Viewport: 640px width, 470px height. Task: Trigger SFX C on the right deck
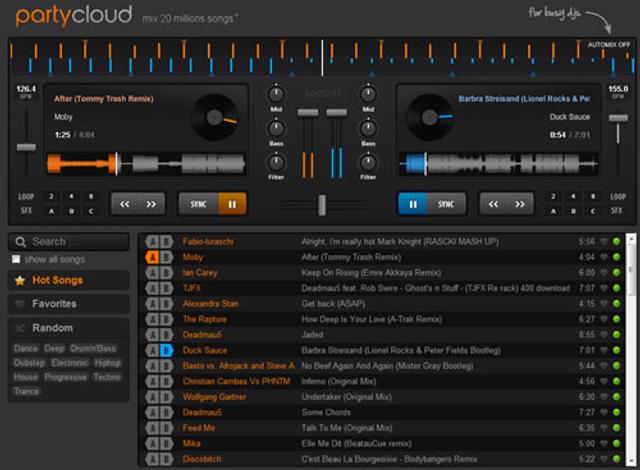pos(593,211)
